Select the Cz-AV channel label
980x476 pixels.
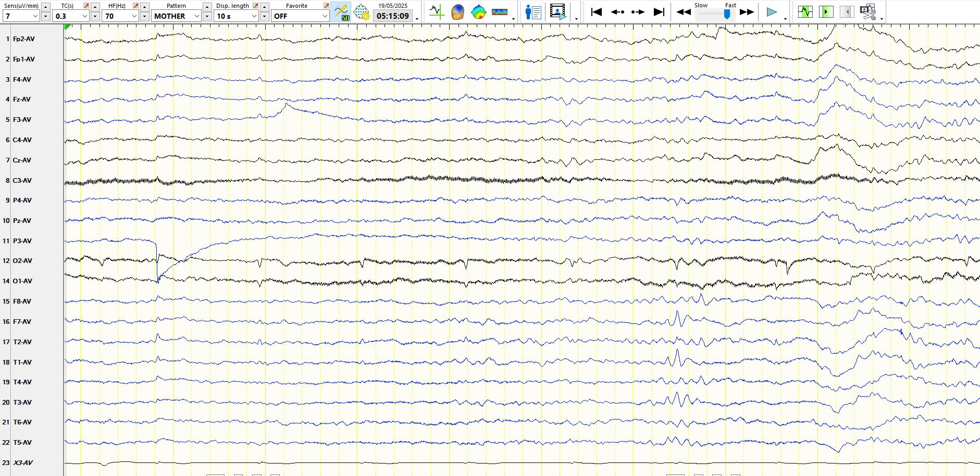pos(22,160)
